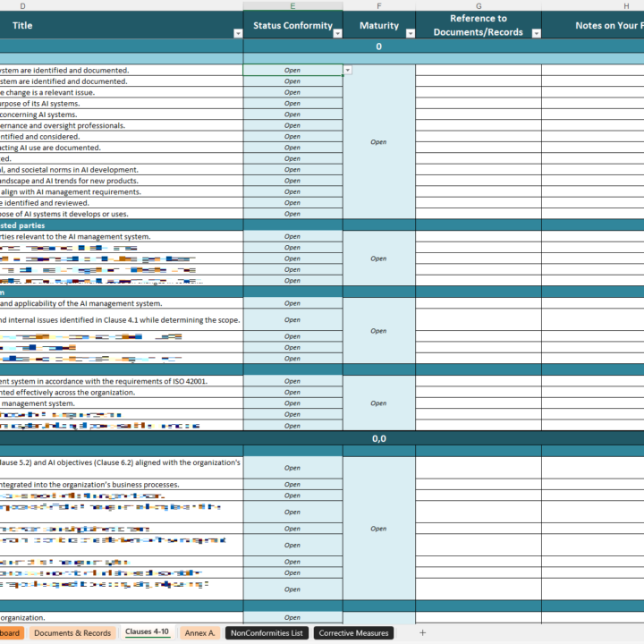Click the Maturity header cell

click(x=378, y=25)
